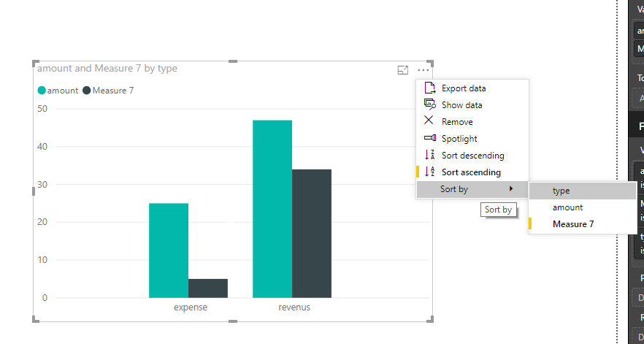Click the chart title amount and Measure 7 by type
The width and height of the screenshot is (644, 344).
pos(107,68)
